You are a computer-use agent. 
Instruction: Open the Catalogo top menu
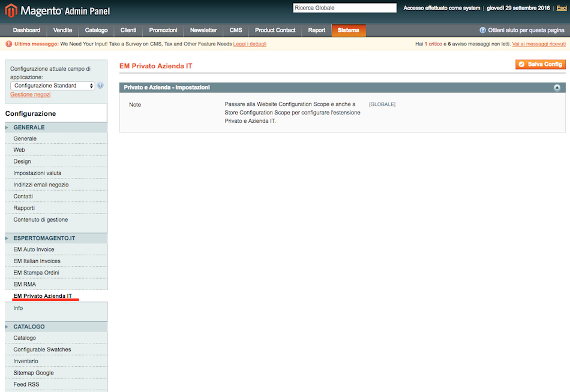97,30
